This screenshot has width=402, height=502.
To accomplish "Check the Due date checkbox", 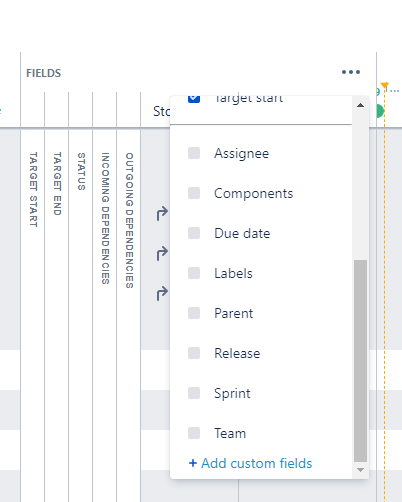I will [x=194, y=233].
